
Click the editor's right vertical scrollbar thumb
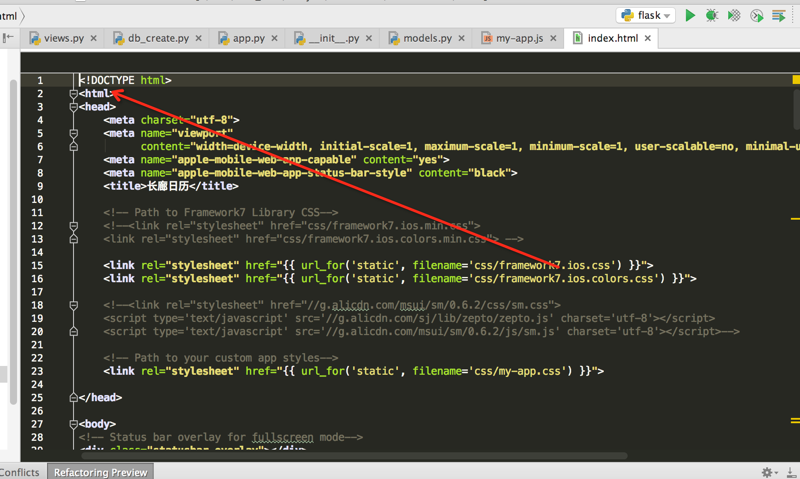point(797,110)
